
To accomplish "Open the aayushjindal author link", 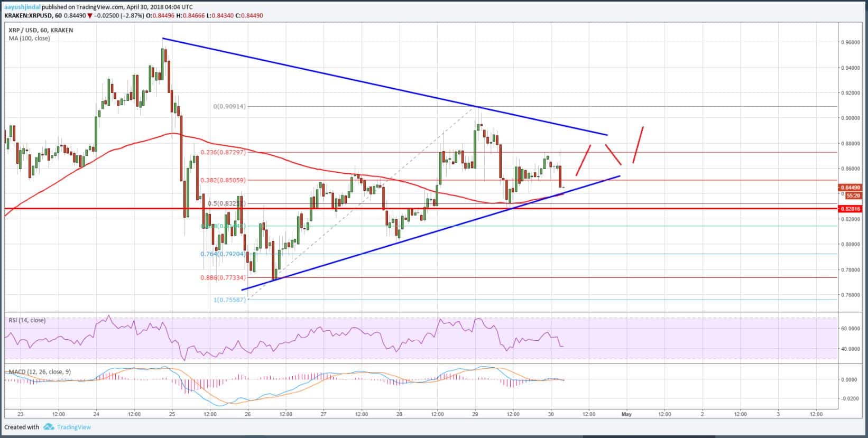I will tap(23, 7).
